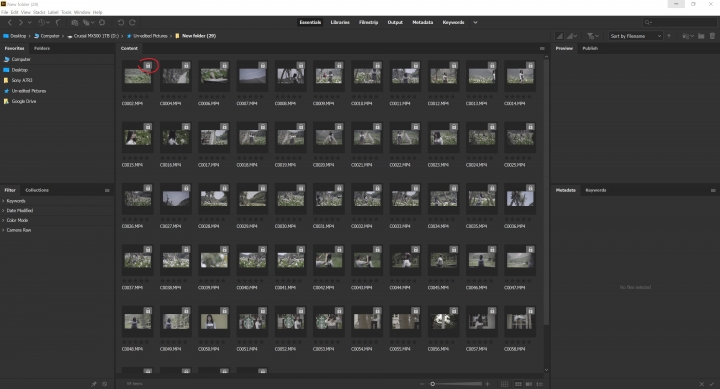Viewport: 720px width, 389px height.
Task: Open the Reveal recent files clock dropdown
Action: (x=44, y=22)
